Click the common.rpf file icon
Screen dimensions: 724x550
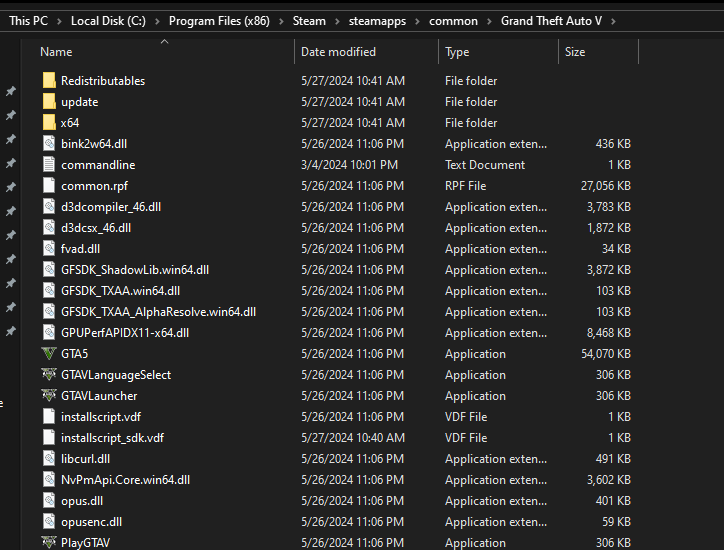pos(49,186)
